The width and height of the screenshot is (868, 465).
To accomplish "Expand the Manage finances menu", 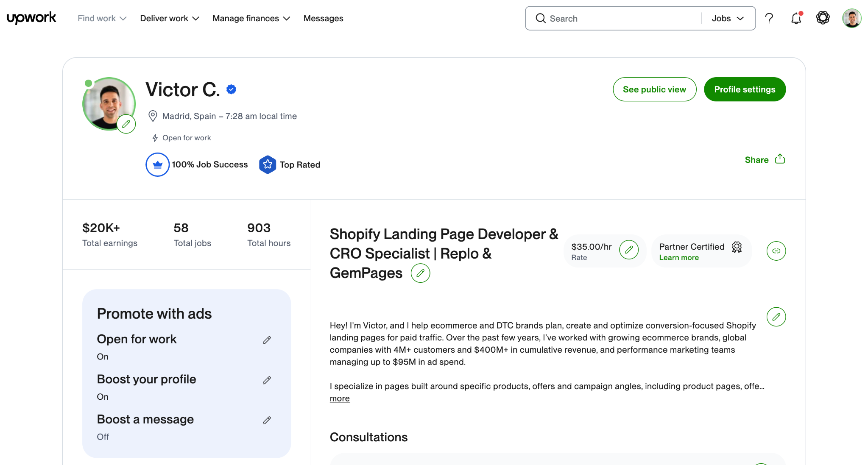I will pyautogui.click(x=251, y=18).
